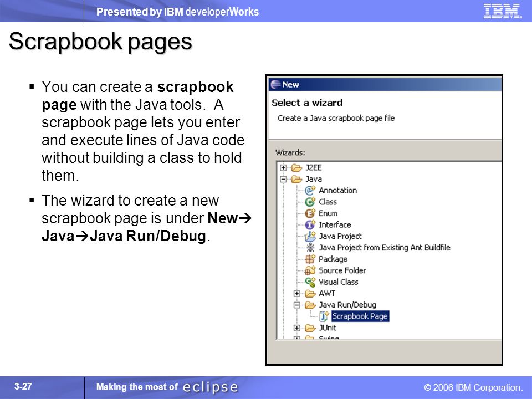Select the Enum wizard icon
This screenshot has height=399, width=532.
coord(310,213)
